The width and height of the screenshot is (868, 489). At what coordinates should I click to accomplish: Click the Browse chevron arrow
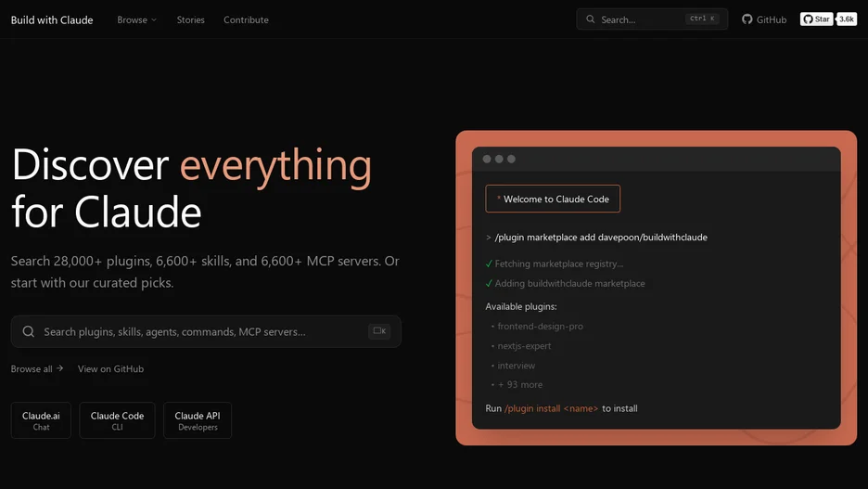tap(154, 19)
